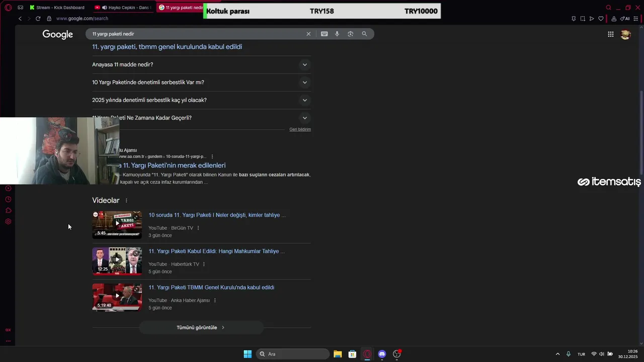Search open tabs with the title bar magnifier
This screenshot has width=644, height=362.
tap(608, 8)
